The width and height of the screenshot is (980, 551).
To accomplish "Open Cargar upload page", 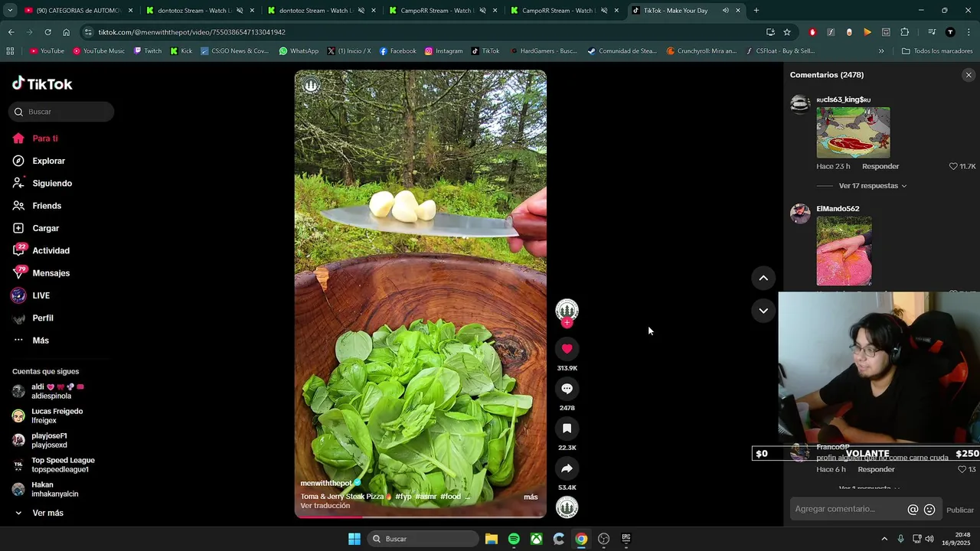I will pos(45,228).
